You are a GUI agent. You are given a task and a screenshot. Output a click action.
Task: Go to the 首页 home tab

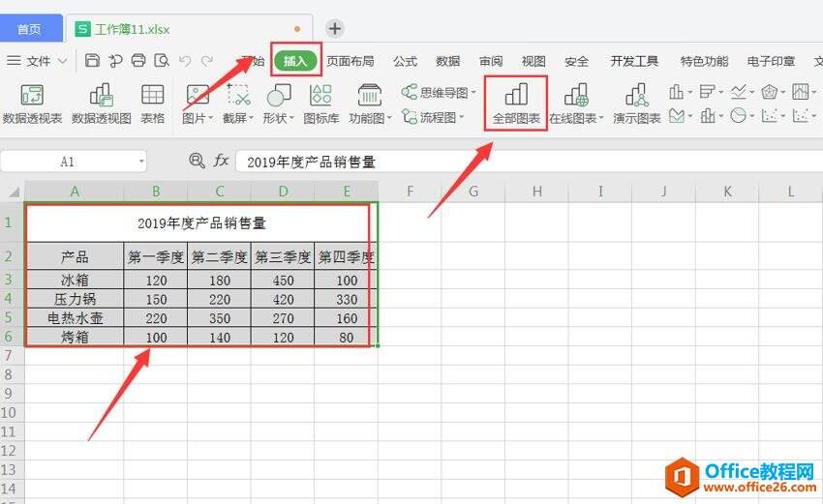tap(30, 28)
